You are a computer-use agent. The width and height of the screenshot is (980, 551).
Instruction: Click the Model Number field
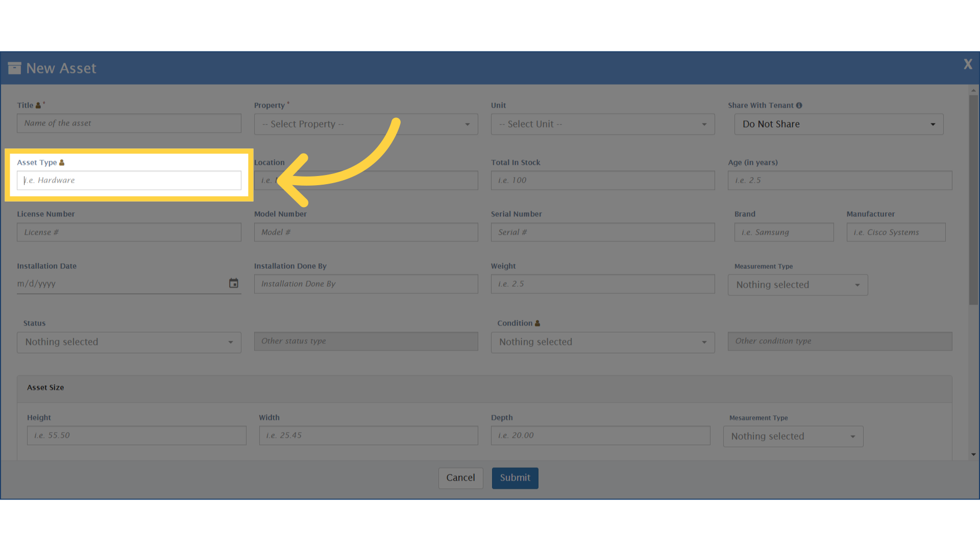point(366,232)
